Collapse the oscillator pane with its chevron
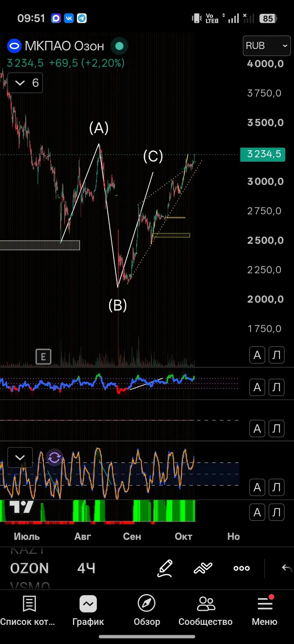Image resolution: width=294 pixels, height=644 pixels. tap(20, 458)
